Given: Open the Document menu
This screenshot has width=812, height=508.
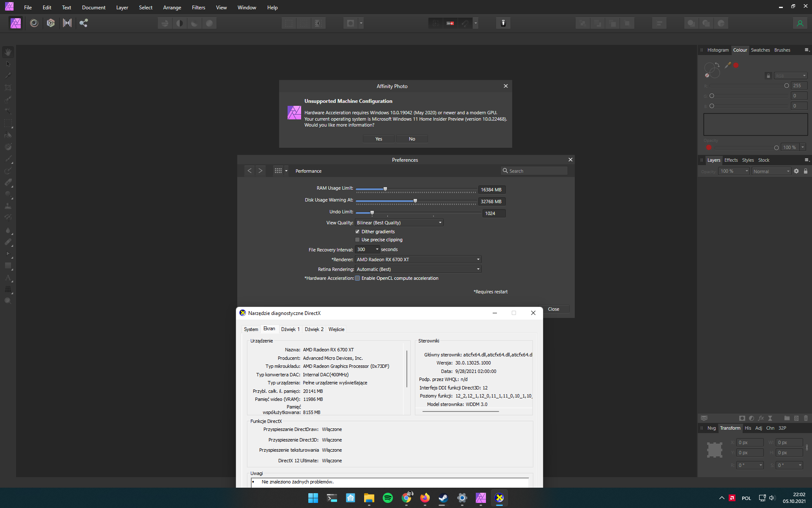Looking at the screenshot, I should coord(93,8).
